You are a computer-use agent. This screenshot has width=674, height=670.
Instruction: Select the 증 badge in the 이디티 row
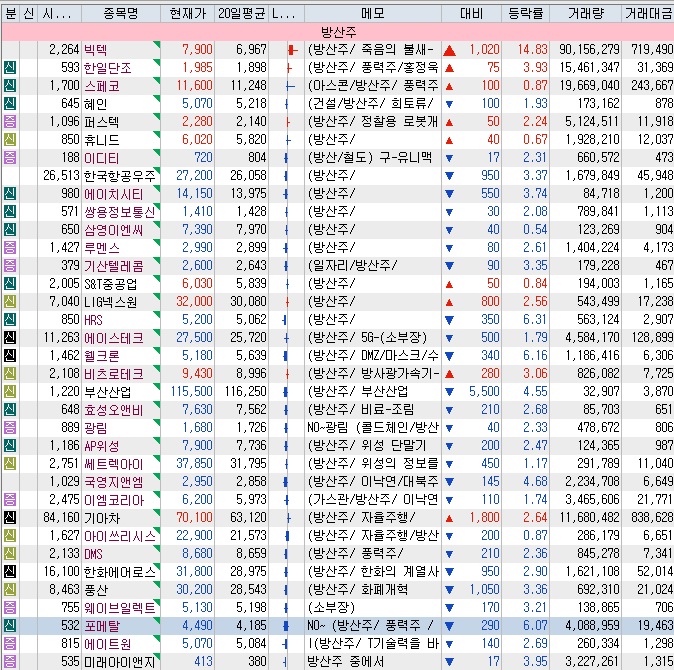coord(10,158)
